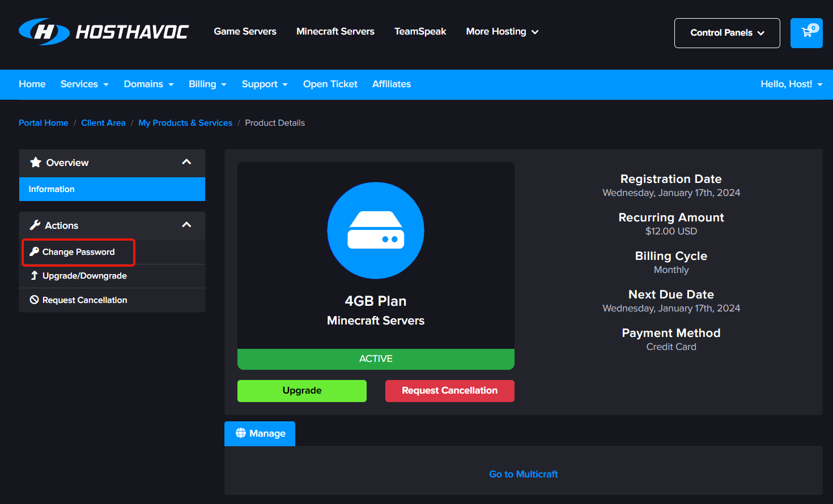833x504 pixels.
Task: Collapse the Overview panel chevron
Action: pyautogui.click(x=186, y=162)
